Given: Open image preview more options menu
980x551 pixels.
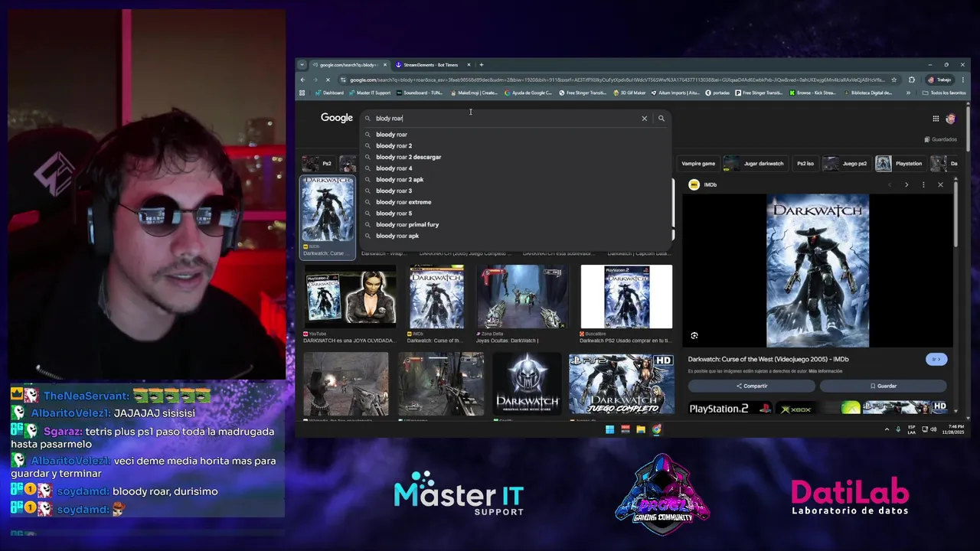Looking at the screenshot, I should click(923, 184).
